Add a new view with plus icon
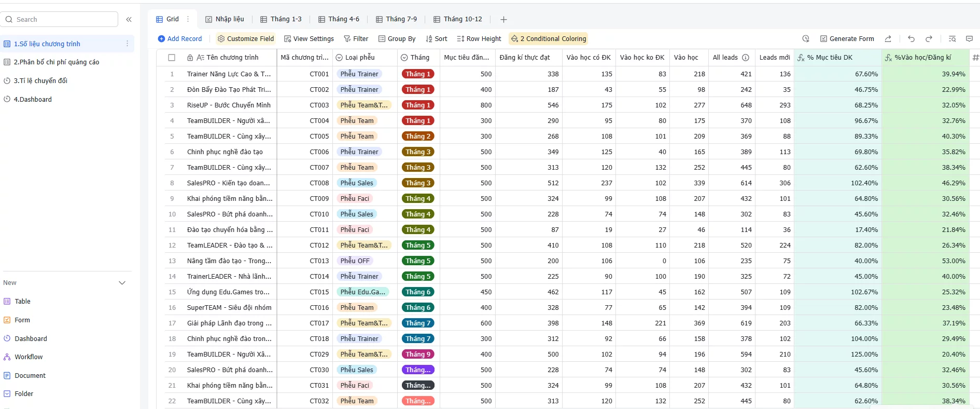 pyautogui.click(x=503, y=19)
